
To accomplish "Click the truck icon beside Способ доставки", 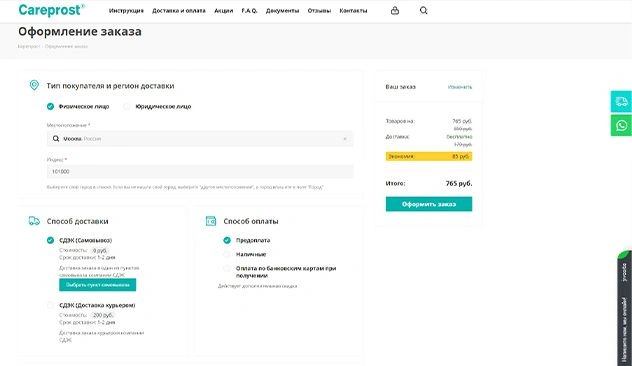I will click(x=34, y=221).
